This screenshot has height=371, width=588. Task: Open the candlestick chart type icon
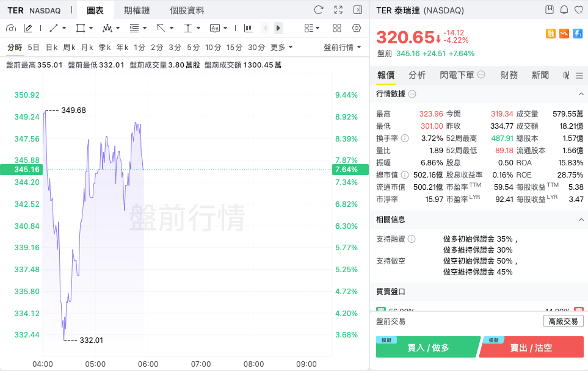(x=249, y=28)
